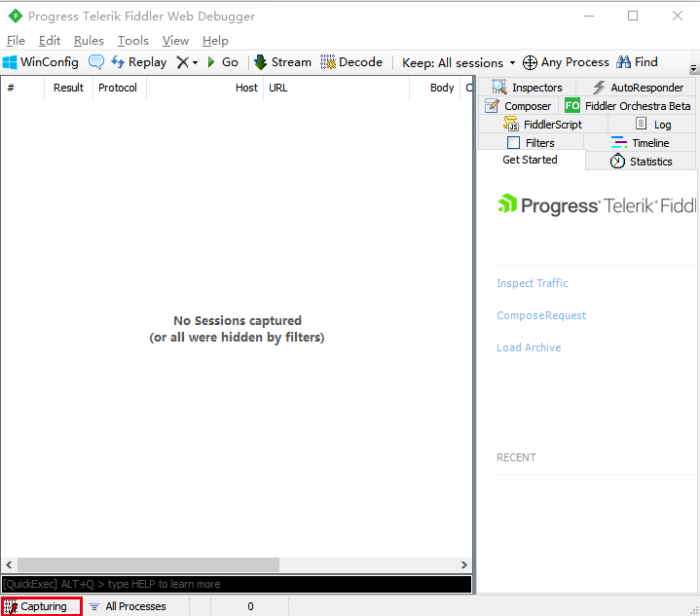Click the Go resume button

[223, 62]
